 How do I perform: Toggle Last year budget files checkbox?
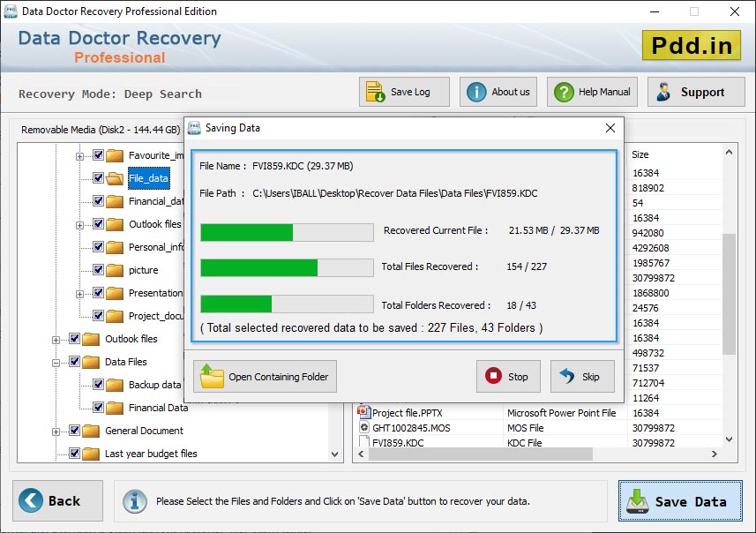[x=75, y=453]
